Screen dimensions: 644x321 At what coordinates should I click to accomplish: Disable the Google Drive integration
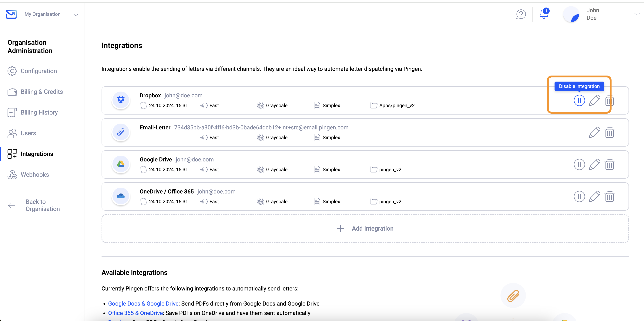point(579,164)
